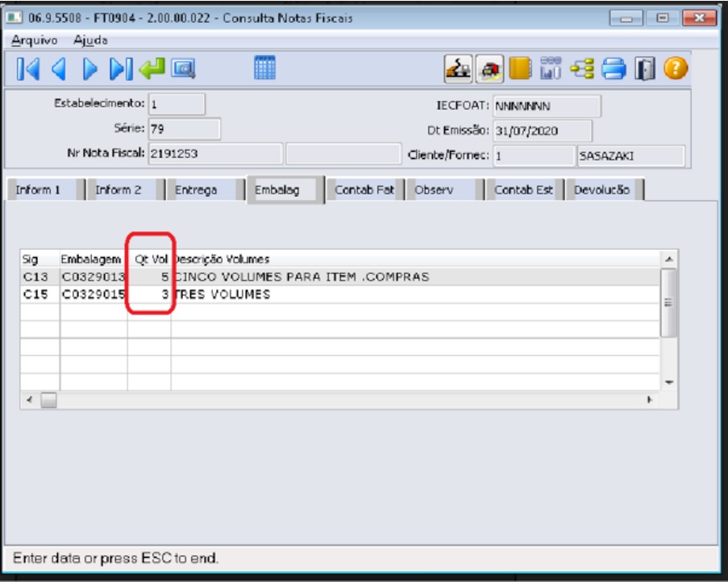Viewport: 728px width, 582px height.
Task: Open the Ajuda menu
Action: pyautogui.click(x=90, y=40)
